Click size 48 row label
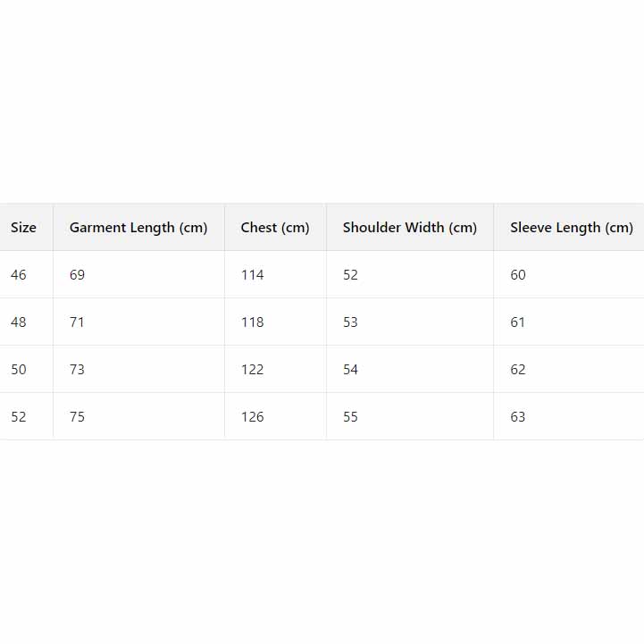 coord(19,322)
